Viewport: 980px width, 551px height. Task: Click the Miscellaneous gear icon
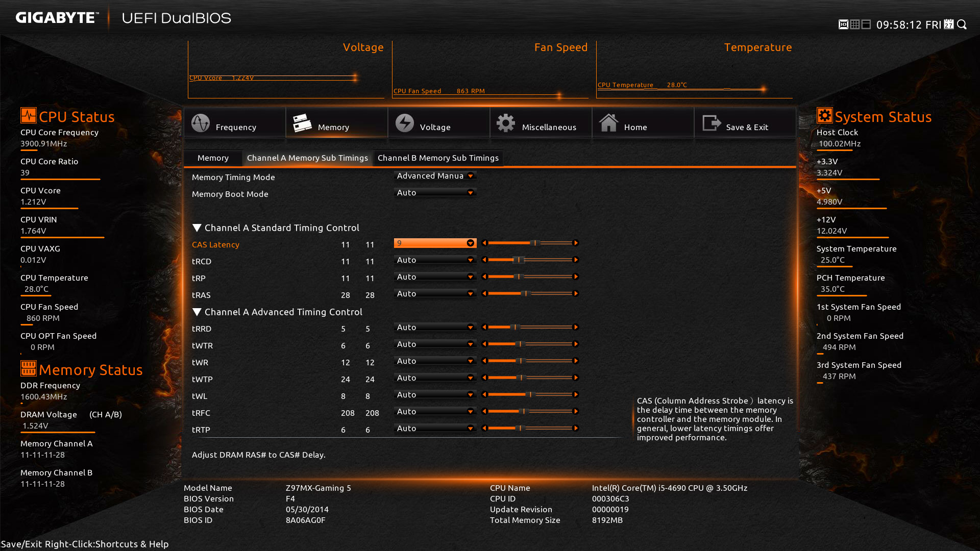[x=506, y=123]
